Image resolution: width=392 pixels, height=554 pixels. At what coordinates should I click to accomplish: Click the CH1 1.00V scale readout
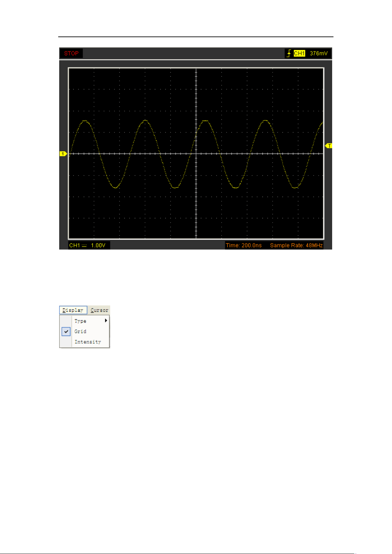coord(89,245)
